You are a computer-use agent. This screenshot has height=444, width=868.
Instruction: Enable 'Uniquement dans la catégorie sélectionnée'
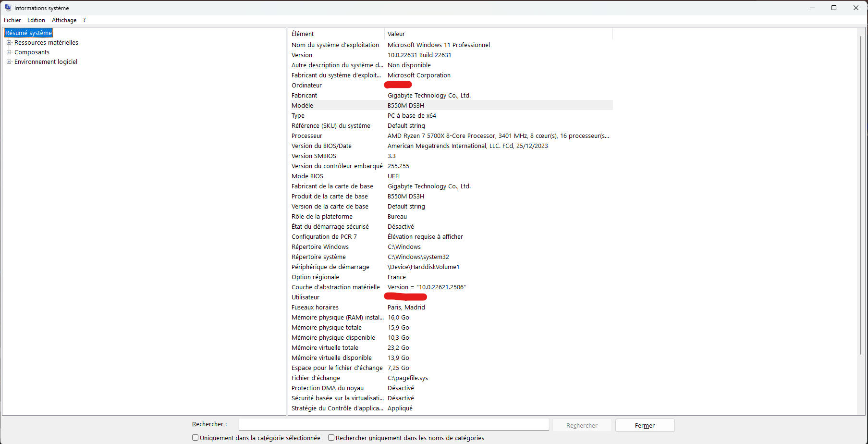(x=195, y=437)
